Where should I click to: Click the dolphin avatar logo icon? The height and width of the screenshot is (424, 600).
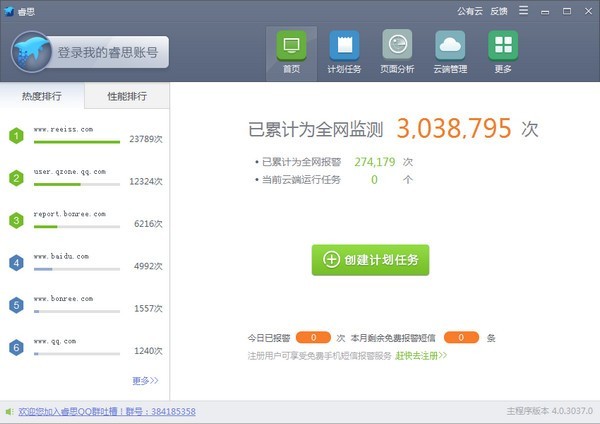coord(31,52)
